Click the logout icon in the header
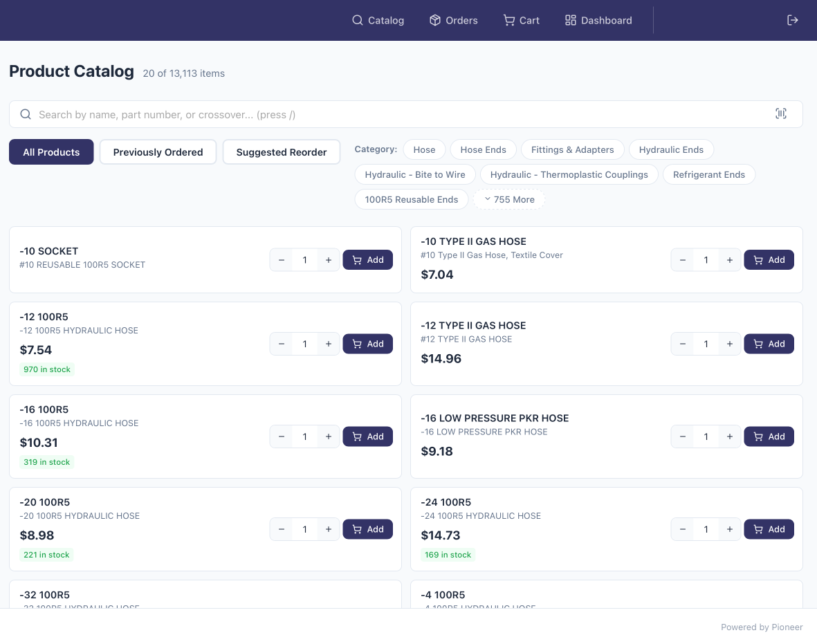Viewport: 817px width, 644px height. pyautogui.click(x=793, y=20)
